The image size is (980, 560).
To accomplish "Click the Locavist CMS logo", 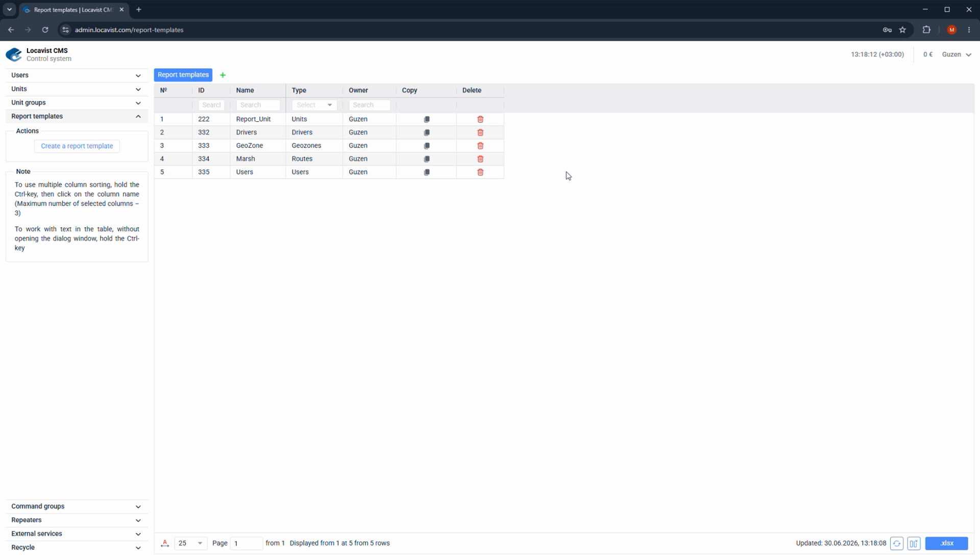I will [14, 55].
